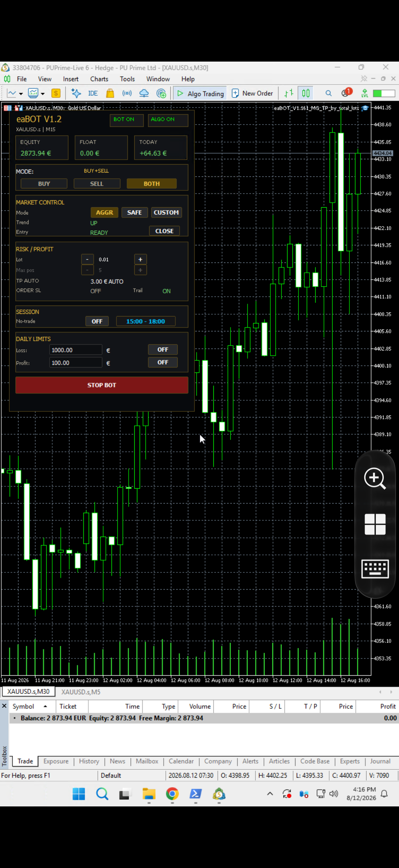Open the History tab in Toolbox

tap(89, 761)
